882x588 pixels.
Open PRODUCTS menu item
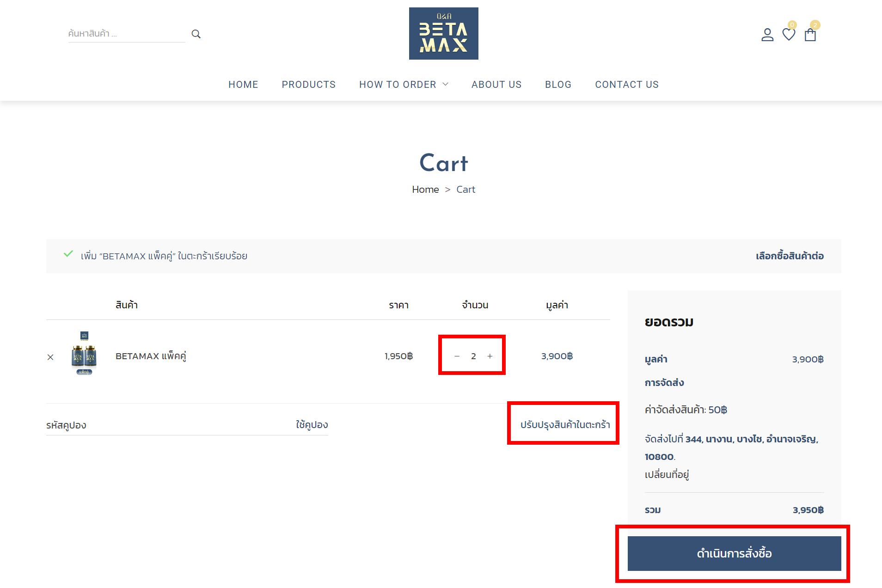pyautogui.click(x=309, y=85)
